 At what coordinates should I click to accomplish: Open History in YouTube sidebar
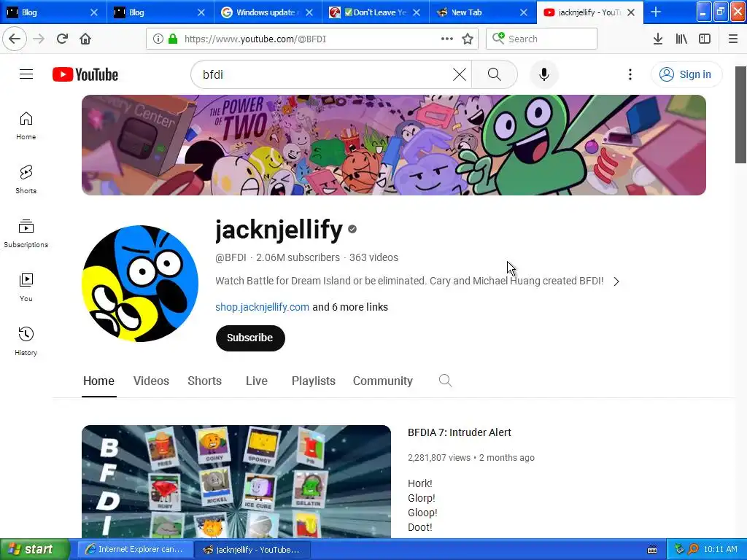pos(26,341)
